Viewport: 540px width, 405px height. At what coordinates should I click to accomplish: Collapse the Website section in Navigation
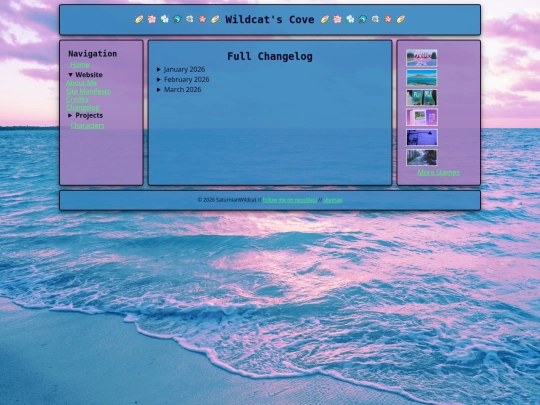[85, 75]
